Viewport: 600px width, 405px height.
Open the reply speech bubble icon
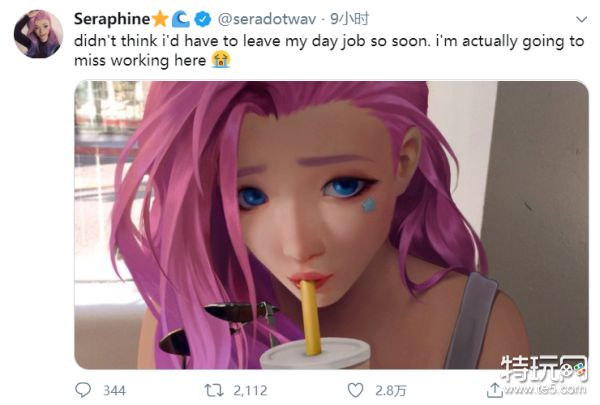[x=83, y=390]
